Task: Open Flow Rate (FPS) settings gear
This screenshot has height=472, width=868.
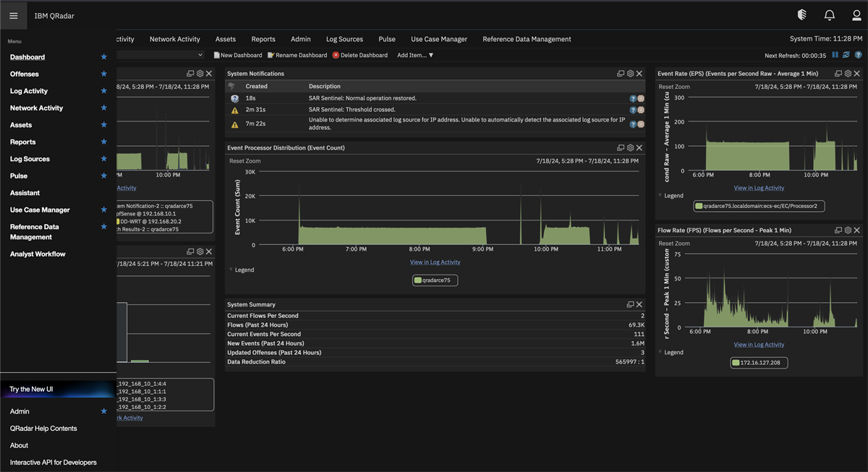Action: pos(848,230)
